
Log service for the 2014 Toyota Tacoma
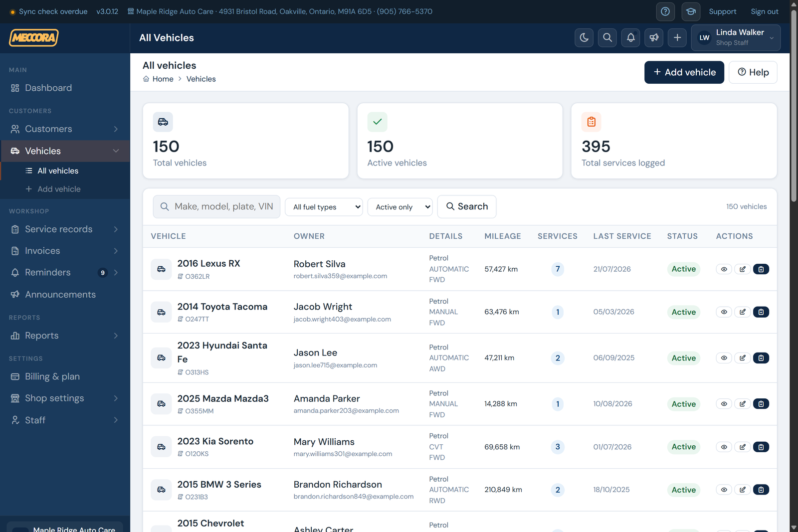pos(761,312)
